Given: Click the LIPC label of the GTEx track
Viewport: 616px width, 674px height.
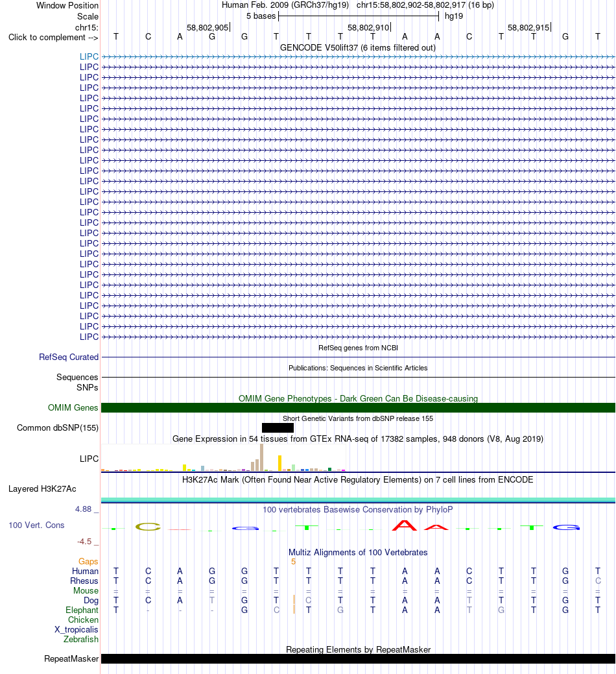Looking at the screenshot, I should 89,459.
